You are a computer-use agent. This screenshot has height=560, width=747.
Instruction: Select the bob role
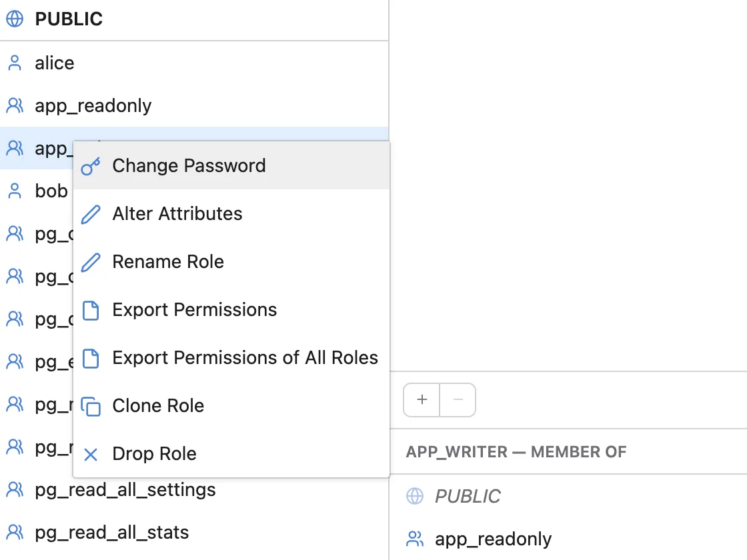click(36, 191)
